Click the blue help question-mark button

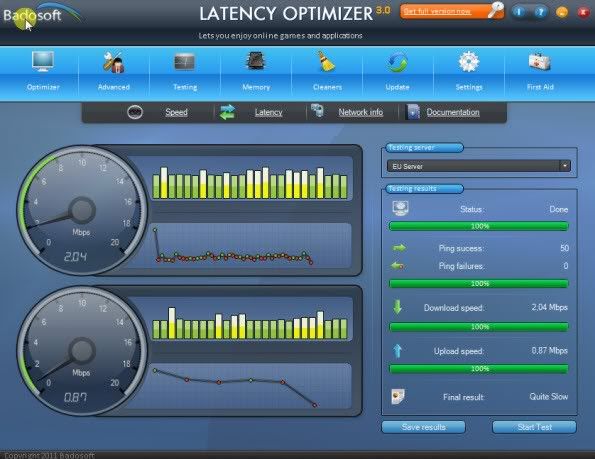tap(540, 12)
